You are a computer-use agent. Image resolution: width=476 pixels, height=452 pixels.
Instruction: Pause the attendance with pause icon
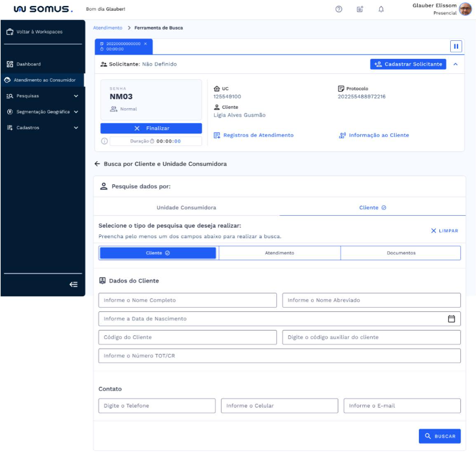[456, 46]
